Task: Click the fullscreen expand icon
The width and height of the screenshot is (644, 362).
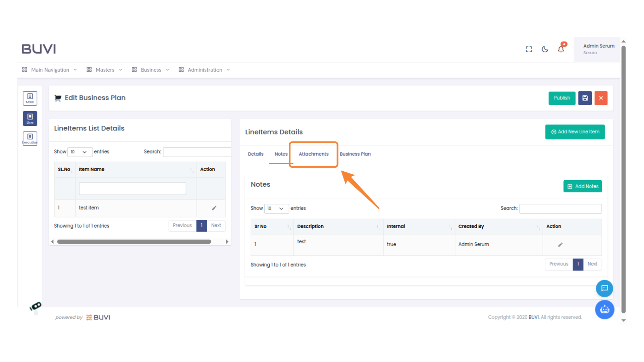Action: (x=529, y=49)
